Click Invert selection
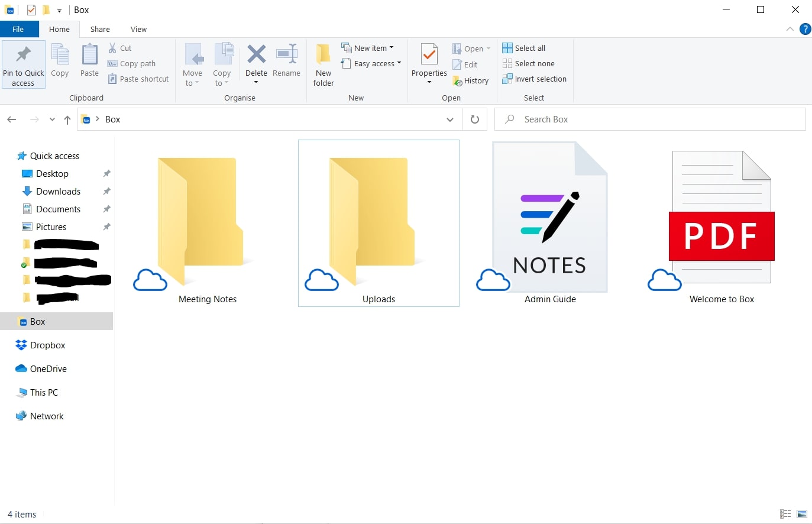This screenshot has width=812, height=524. coord(535,79)
